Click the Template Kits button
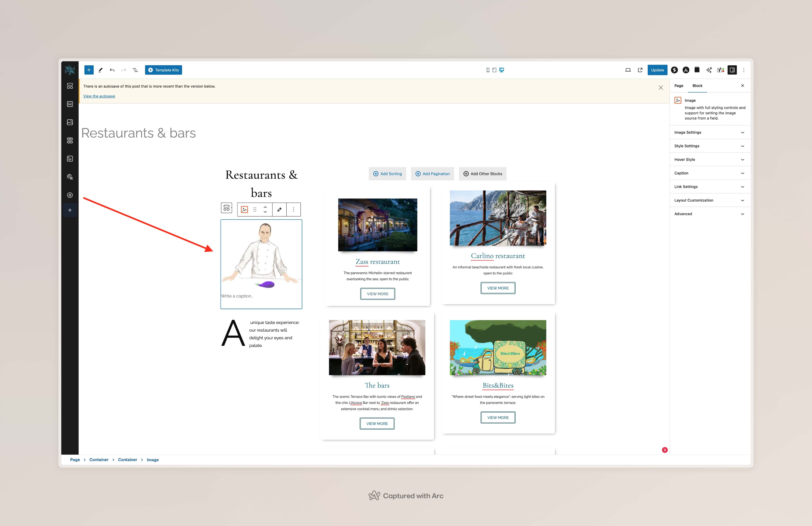Image resolution: width=812 pixels, height=526 pixels. pos(163,70)
